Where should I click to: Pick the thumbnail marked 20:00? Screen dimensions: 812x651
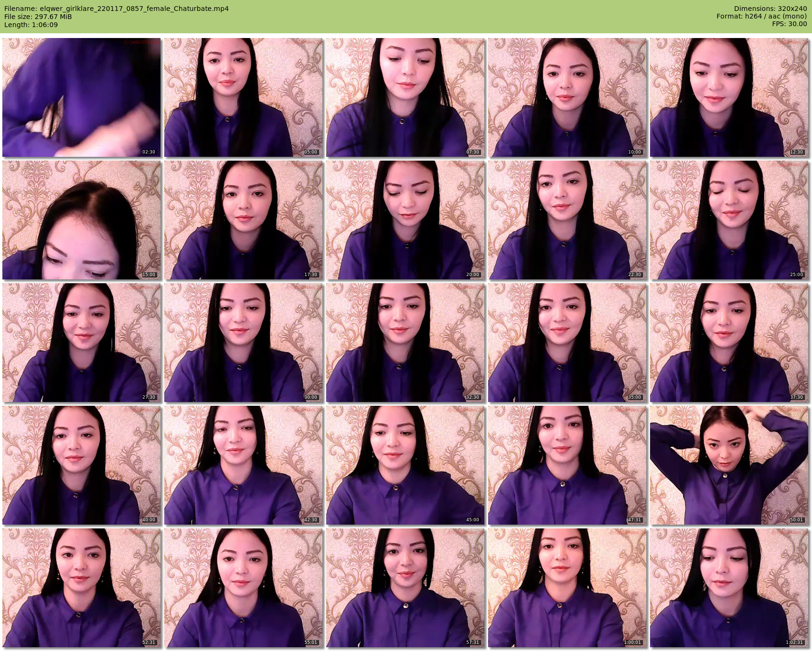(x=406, y=220)
